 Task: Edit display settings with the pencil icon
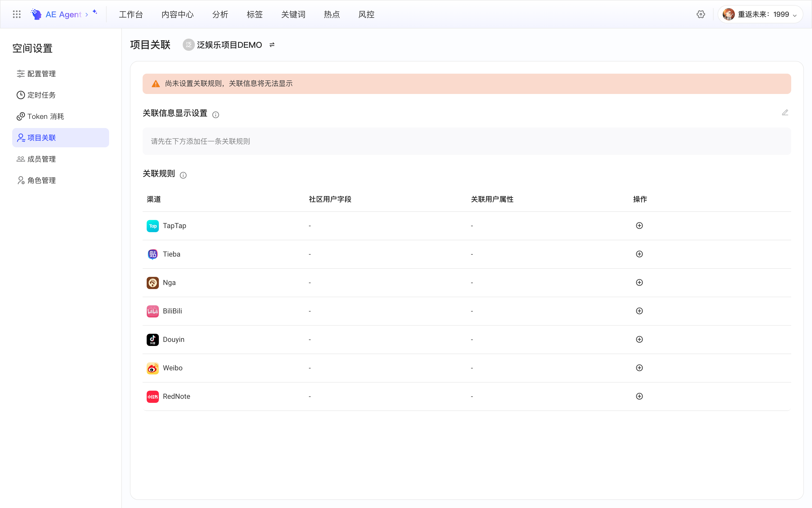pos(785,113)
